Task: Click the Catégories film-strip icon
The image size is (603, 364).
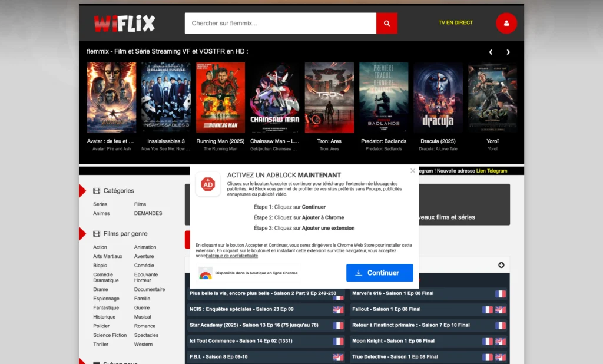Action: (97, 191)
